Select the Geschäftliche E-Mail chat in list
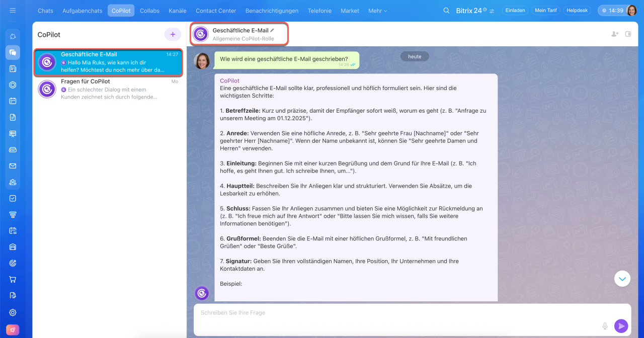The image size is (644, 338). pos(108,62)
